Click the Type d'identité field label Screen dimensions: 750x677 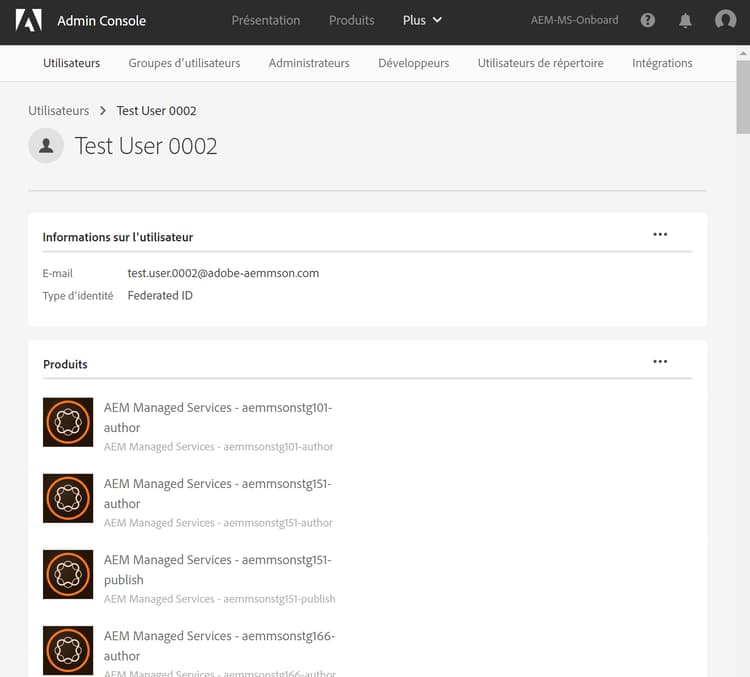click(x=78, y=296)
